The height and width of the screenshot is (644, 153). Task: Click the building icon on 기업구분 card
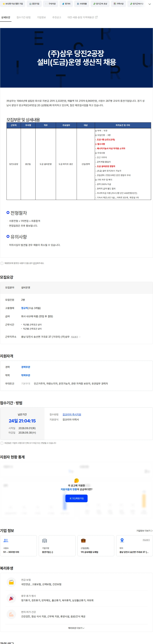point(44,540)
